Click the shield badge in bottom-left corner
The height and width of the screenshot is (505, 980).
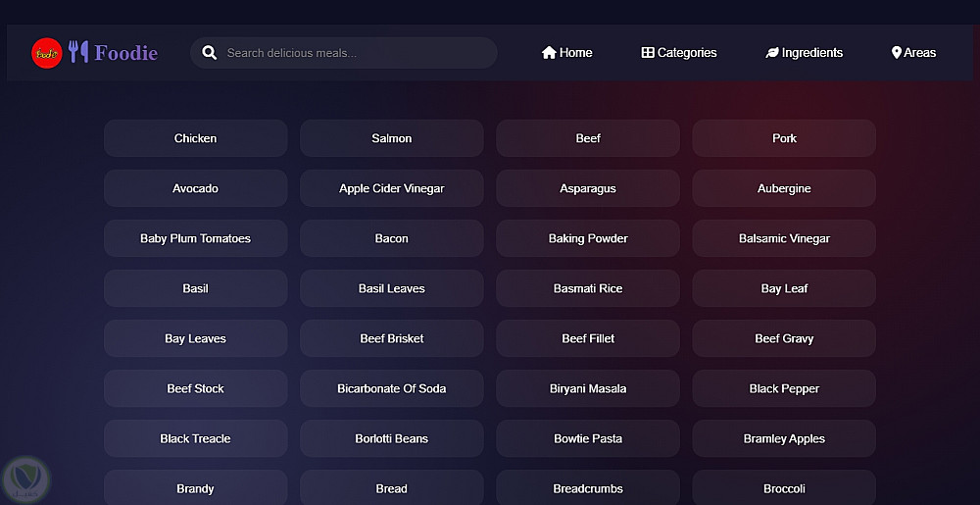[x=24, y=478]
